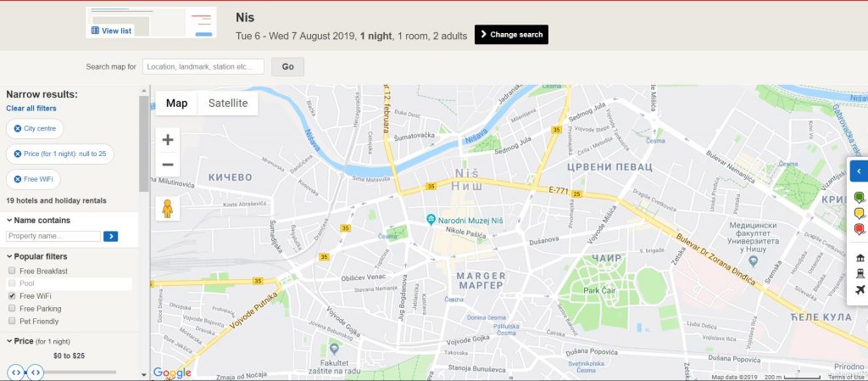Zoom in on the map

click(x=168, y=140)
